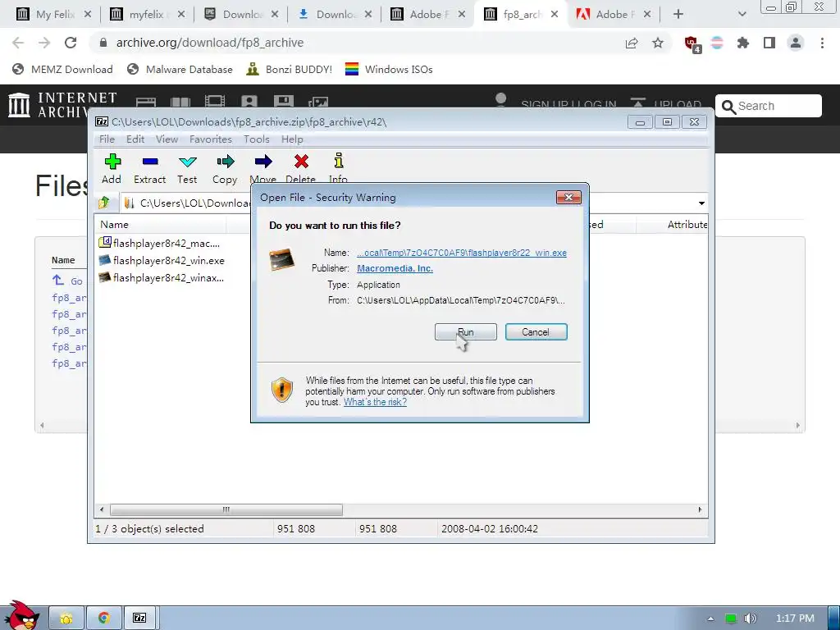
Task: Close the Security Warning dialog with X
Action: [569, 197]
